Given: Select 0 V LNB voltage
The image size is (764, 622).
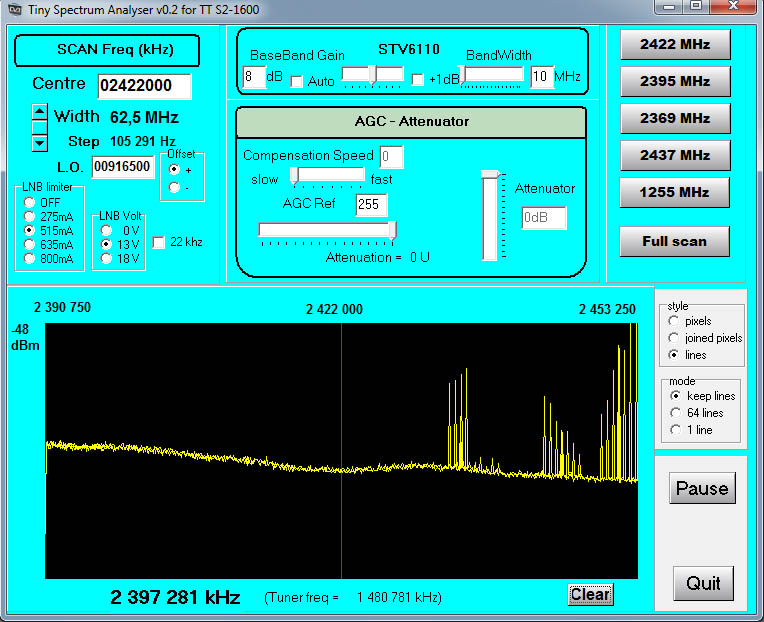Looking at the screenshot, I should (x=106, y=230).
